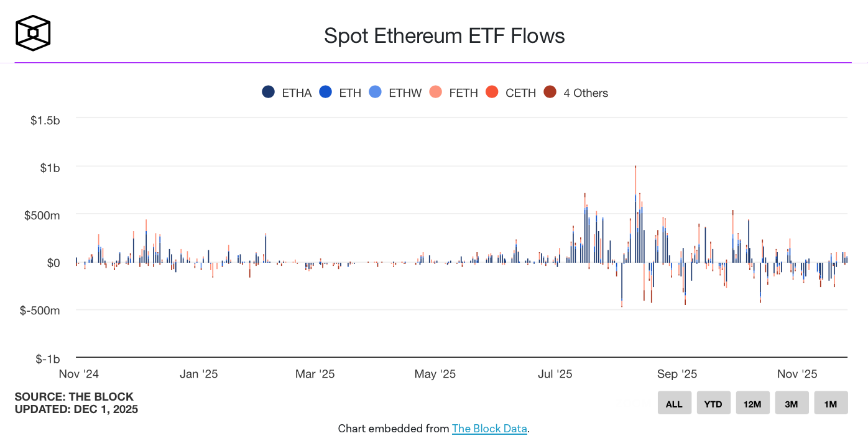Show the last 3M of data
Screen dimensions: 868x441
792,404
